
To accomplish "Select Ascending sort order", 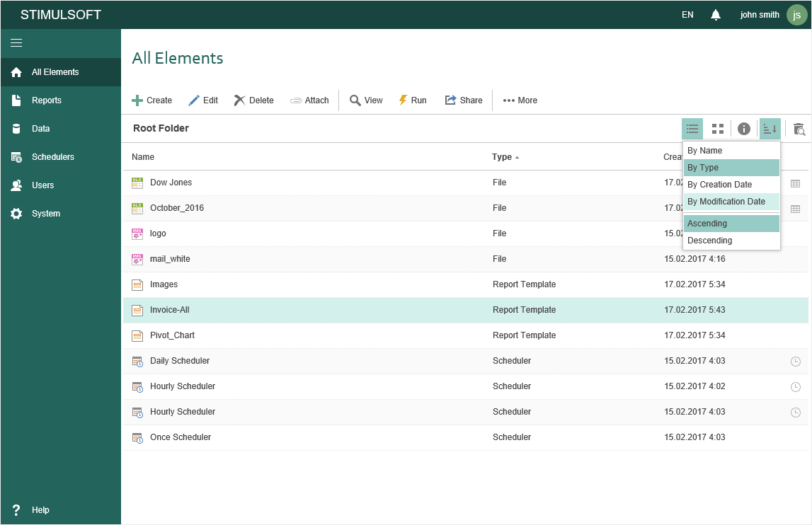I will [731, 224].
